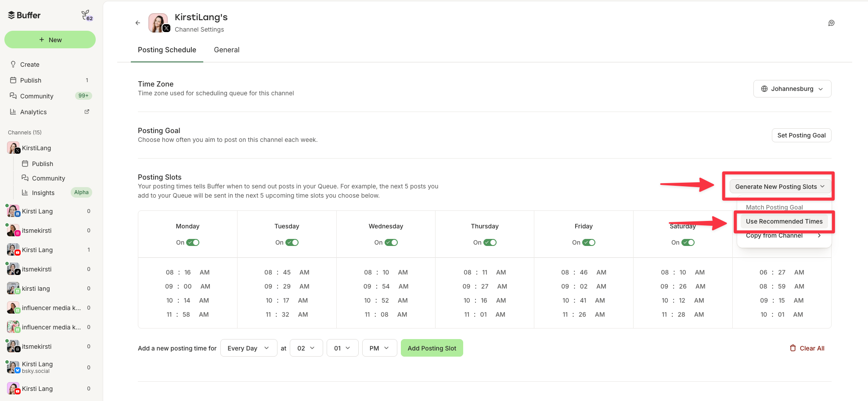Disable Wednesday's On switch

(392, 242)
